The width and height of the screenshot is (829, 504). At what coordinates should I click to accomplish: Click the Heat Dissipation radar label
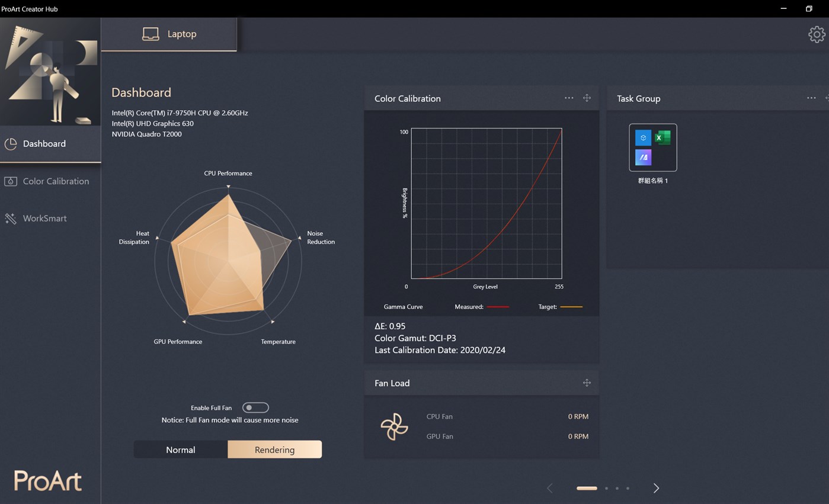tap(134, 237)
